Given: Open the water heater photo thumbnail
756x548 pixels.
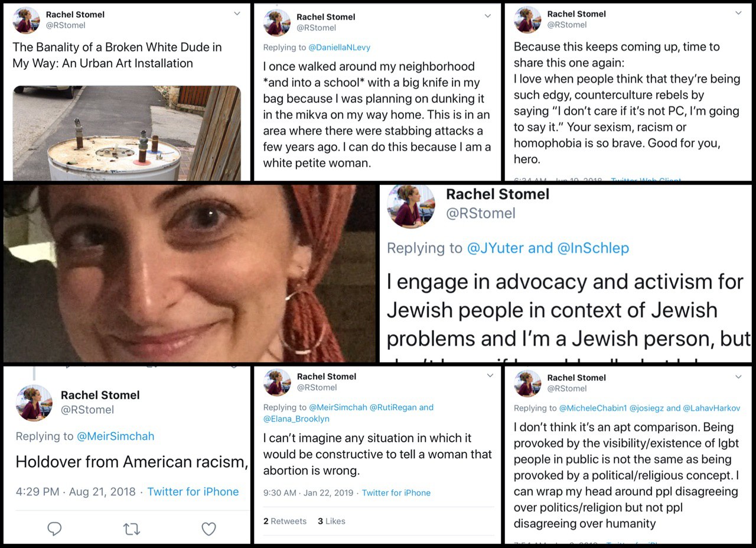Looking at the screenshot, I should 127,133.
